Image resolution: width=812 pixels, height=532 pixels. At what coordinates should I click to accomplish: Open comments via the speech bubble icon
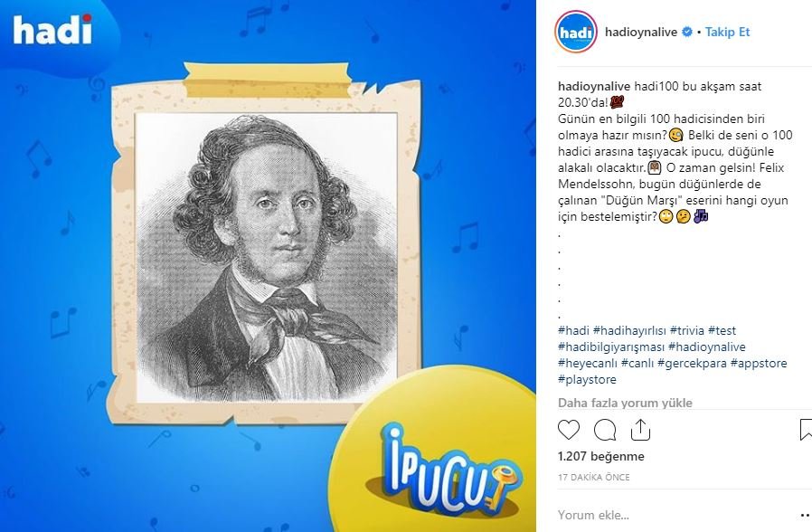pos(605,430)
